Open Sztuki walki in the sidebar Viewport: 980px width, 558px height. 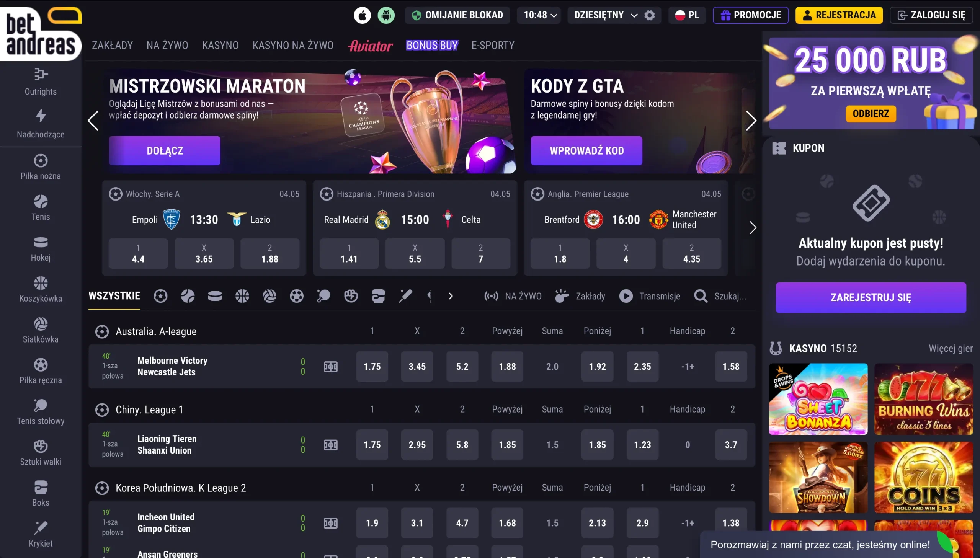(41, 453)
